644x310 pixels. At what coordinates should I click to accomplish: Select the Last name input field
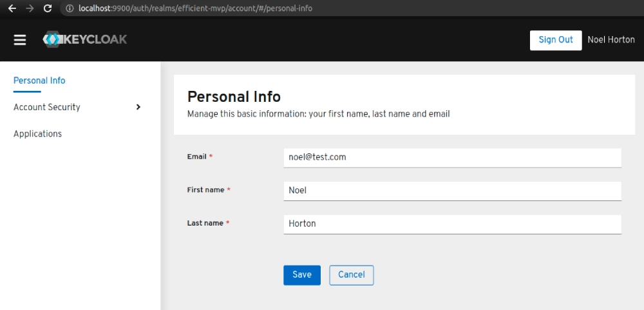tap(452, 224)
